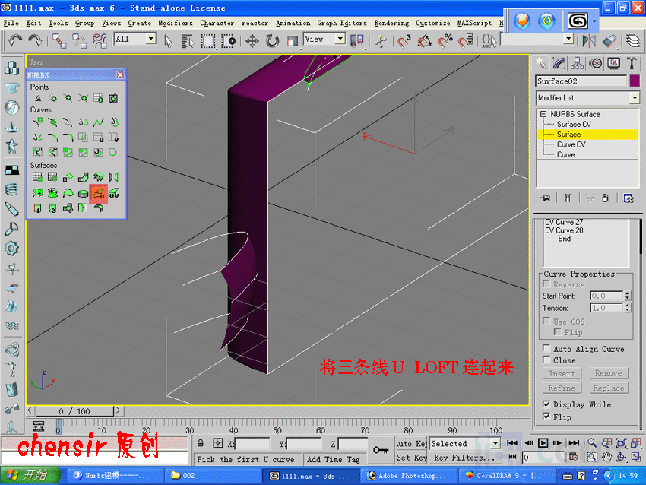The image size is (646, 485).
Task: Click the Tension spinner arrows
Action: coord(627,308)
